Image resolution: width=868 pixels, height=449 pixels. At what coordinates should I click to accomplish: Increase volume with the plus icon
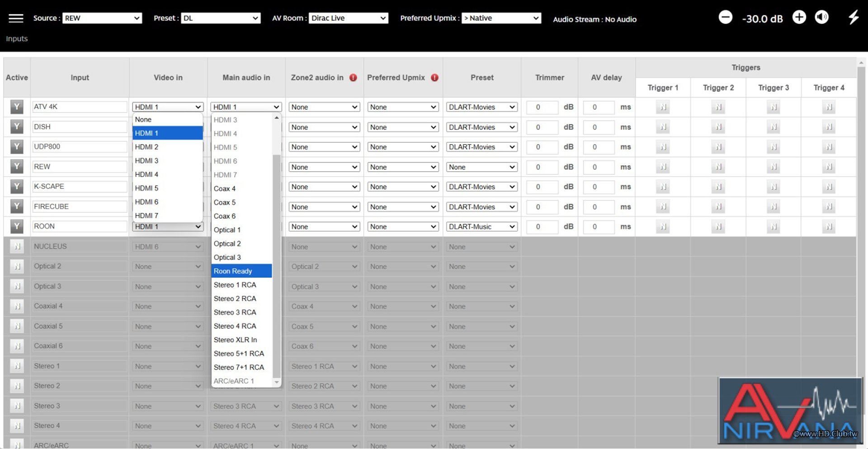click(799, 18)
